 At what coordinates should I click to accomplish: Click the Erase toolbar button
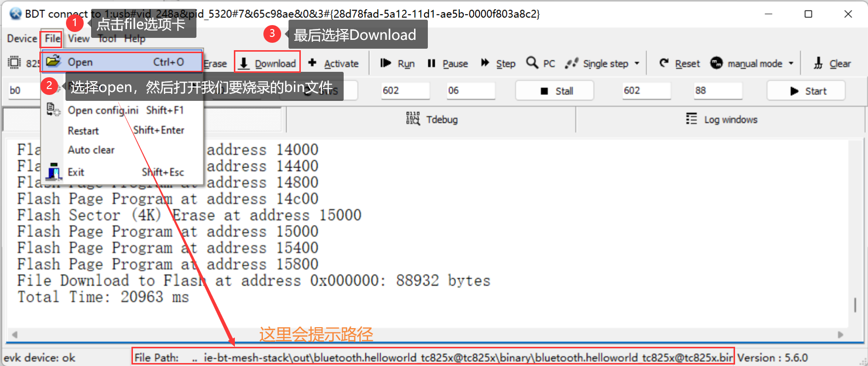coord(215,63)
